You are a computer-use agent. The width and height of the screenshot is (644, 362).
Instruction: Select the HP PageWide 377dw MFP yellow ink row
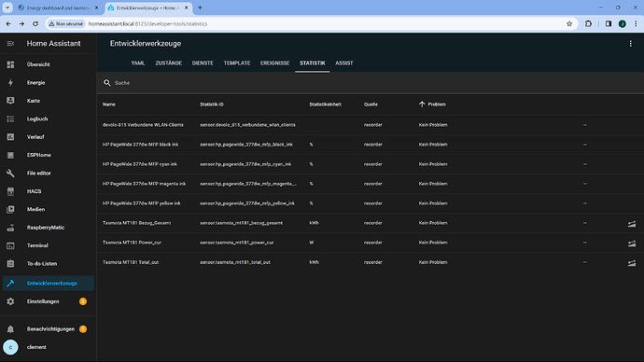click(x=370, y=203)
